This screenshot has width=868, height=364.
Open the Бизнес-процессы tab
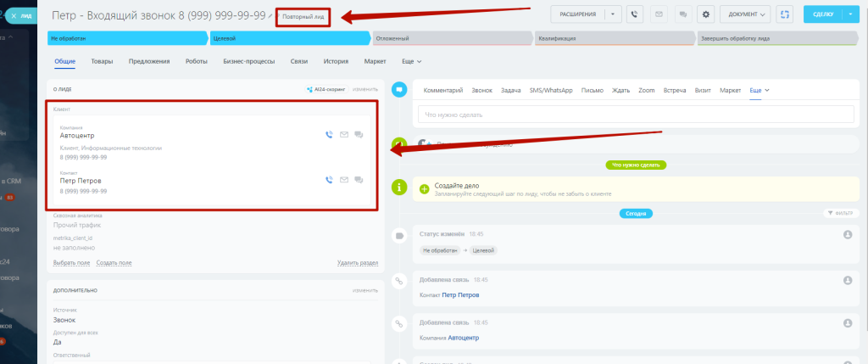point(250,61)
